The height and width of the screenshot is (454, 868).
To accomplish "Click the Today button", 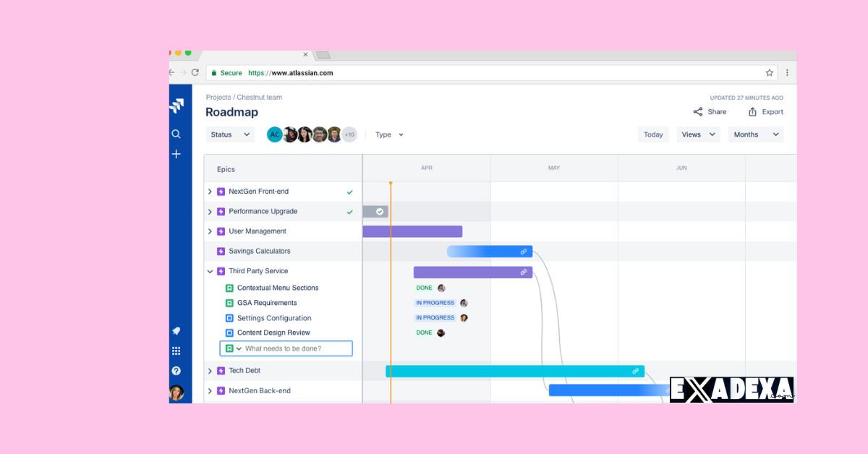I will [652, 134].
